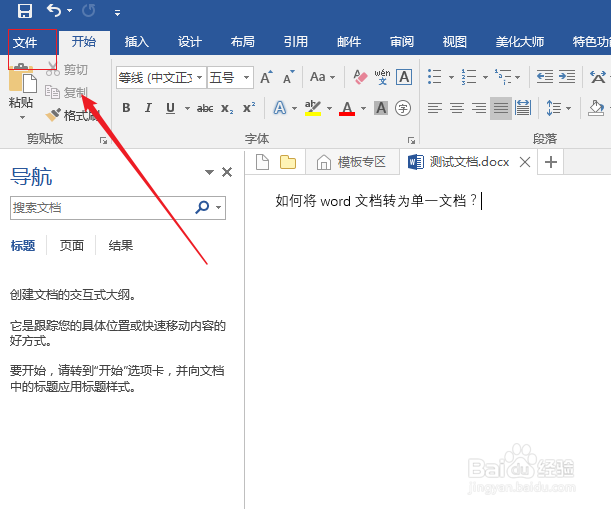Click the 粘贴 paste clipboard icon
The image size is (611, 509).
point(23,78)
